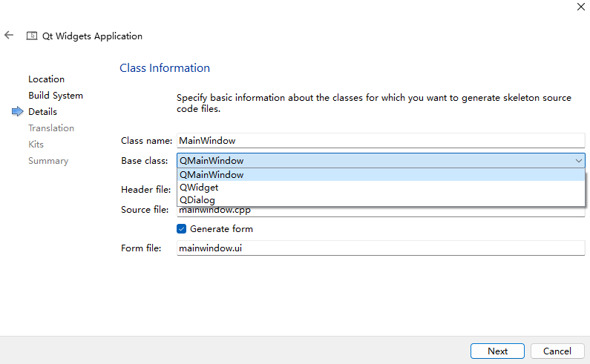Toggle the Generate form checkbox
This screenshot has width=590, height=364.
pos(181,228)
